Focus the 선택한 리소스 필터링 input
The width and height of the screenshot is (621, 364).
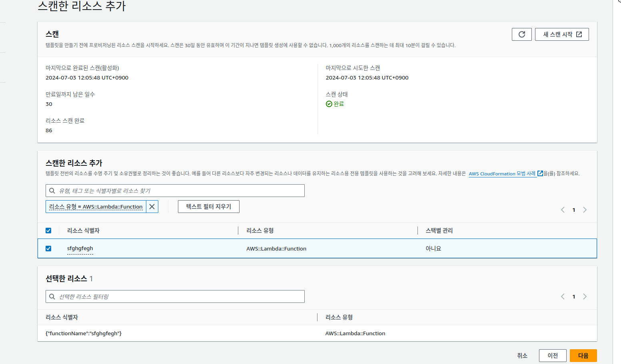pos(180,296)
